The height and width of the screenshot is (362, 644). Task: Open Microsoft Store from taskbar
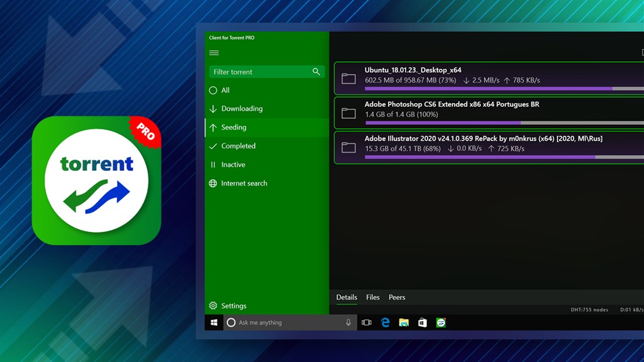pos(422,322)
